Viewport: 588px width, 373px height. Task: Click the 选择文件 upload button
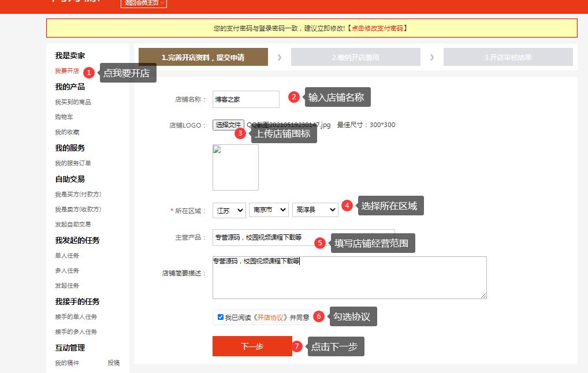[228, 125]
